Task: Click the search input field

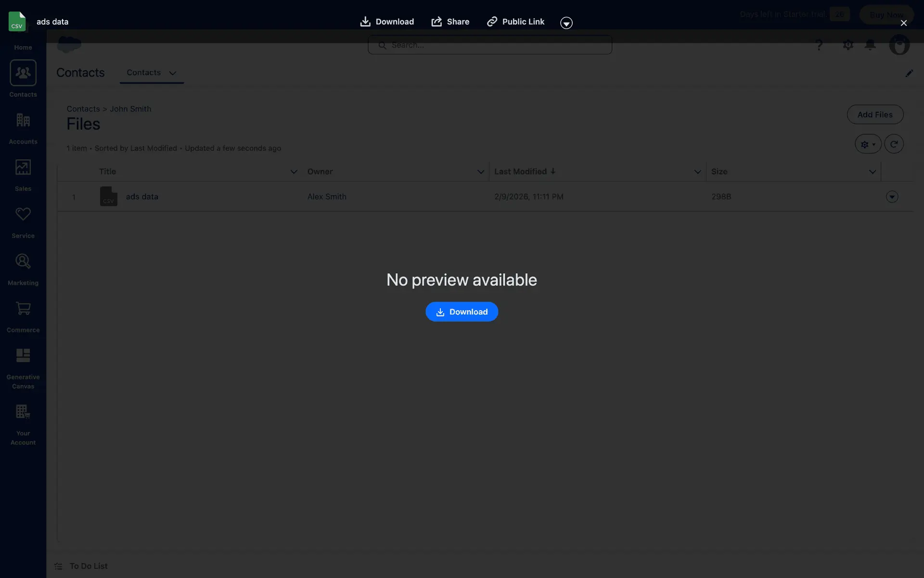Action: tap(490, 45)
